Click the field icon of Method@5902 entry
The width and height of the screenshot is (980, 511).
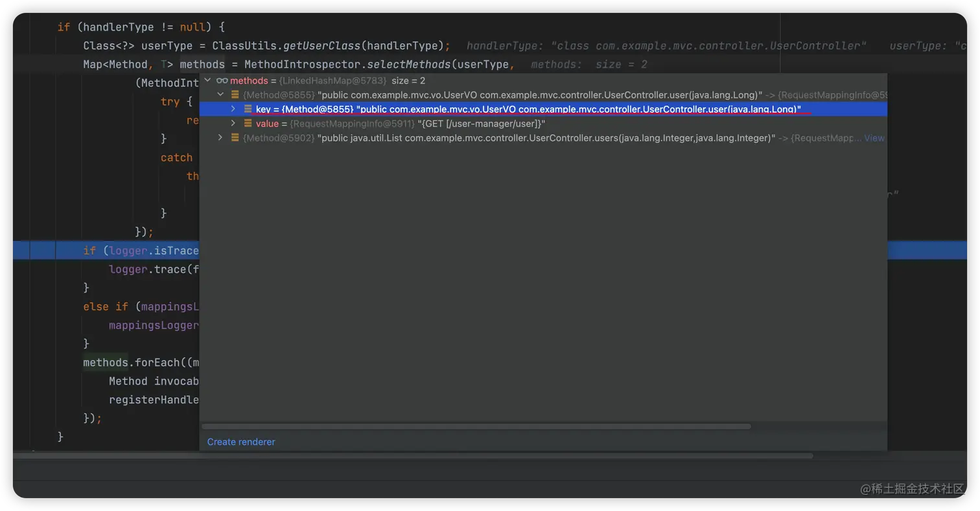click(235, 138)
